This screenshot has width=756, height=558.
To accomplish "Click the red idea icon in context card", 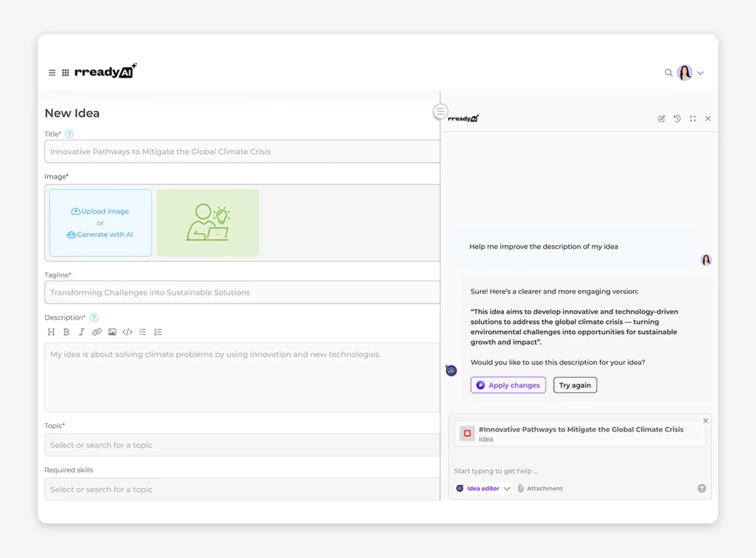I will pyautogui.click(x=467, y=434).
